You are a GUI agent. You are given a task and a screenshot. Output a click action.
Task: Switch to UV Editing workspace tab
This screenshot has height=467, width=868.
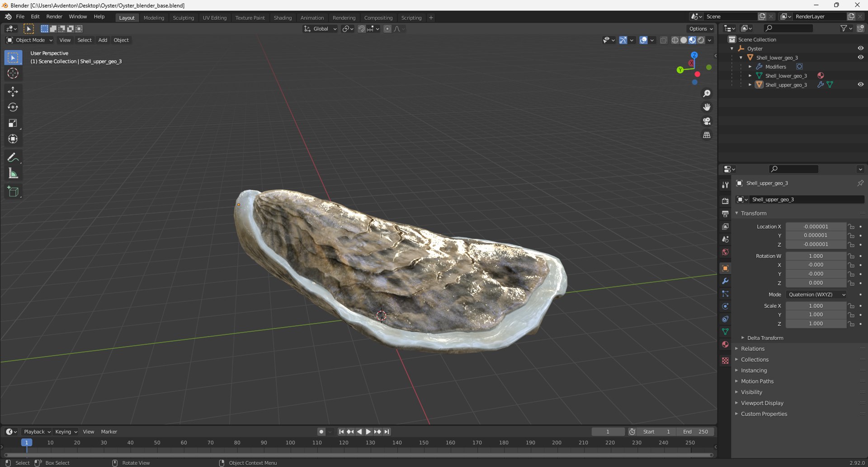point(214,18)
